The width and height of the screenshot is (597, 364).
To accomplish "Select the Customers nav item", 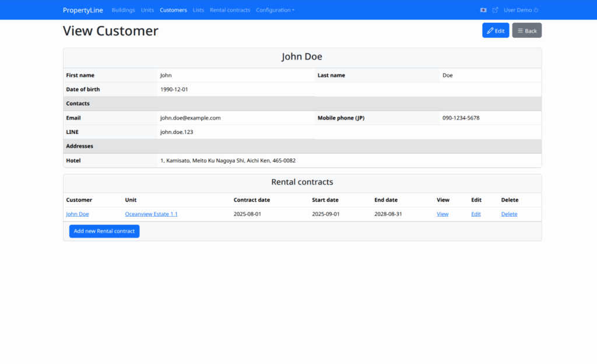I will [x=173, y=10].
